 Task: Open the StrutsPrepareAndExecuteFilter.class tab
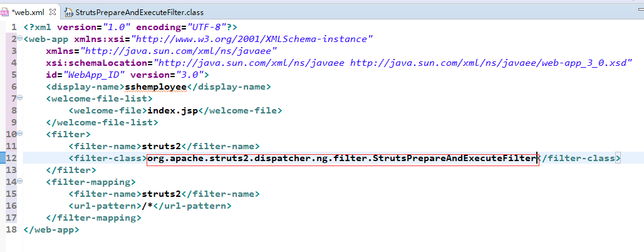tap(139, 13)
